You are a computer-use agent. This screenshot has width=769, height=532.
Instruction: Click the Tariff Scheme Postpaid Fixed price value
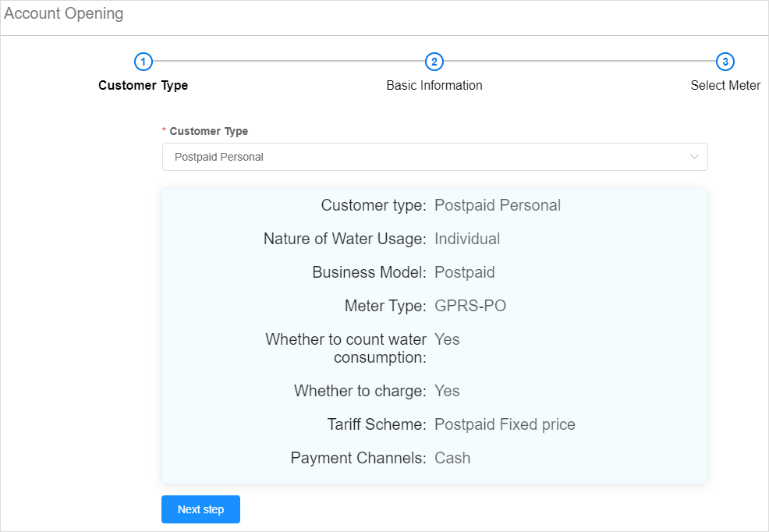pyautogui.click(x=505, y=424)
